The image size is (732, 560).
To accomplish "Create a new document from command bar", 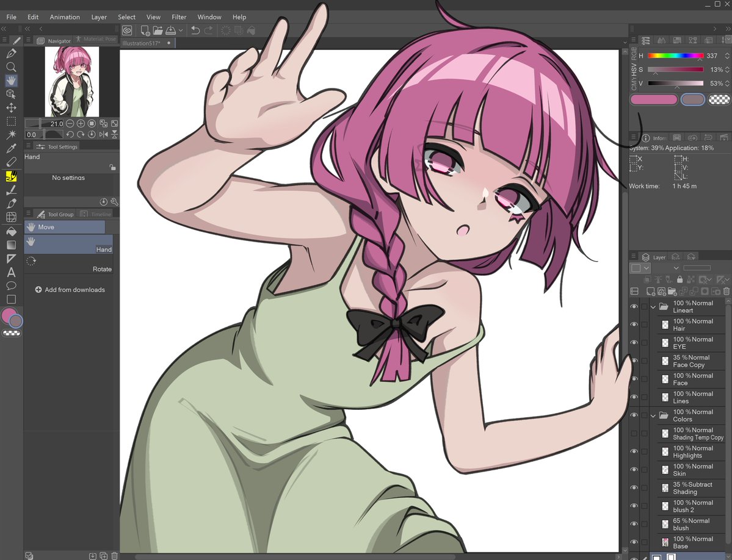I will pyautogui.click(x=145, y=31).
